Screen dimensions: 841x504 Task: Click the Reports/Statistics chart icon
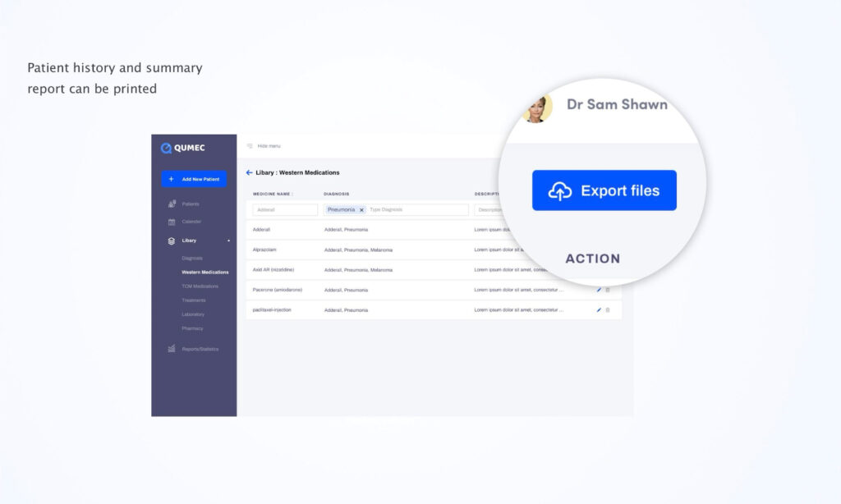click(x=172, y=349)
